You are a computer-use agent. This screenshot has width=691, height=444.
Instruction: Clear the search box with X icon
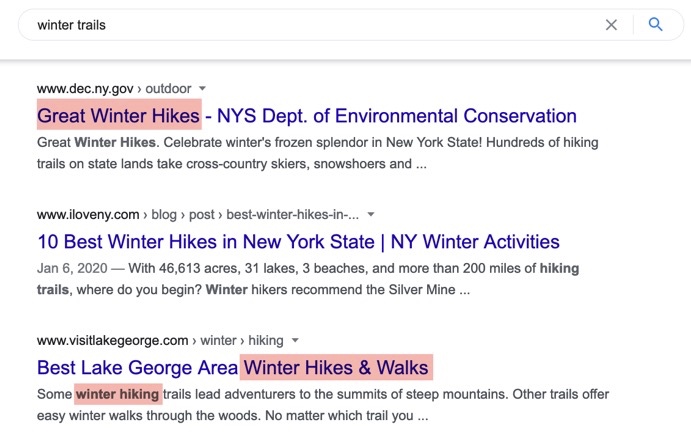[x=611, y=25]
